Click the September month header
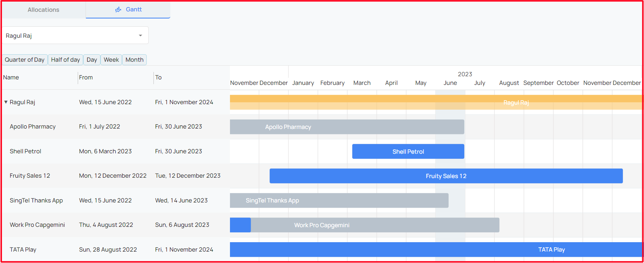This screenshot has width=644, height=263. coord(538,83)
